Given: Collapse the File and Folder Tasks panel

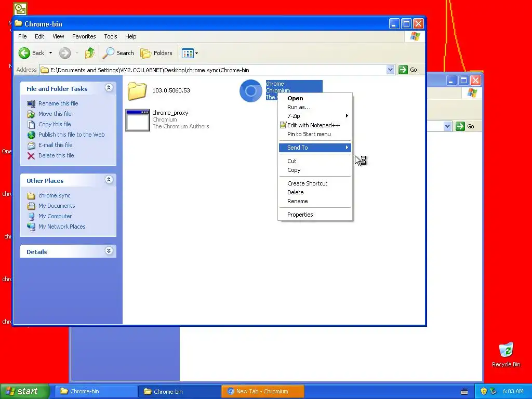Looking at the screenshot, I should [x=109, y=88].
